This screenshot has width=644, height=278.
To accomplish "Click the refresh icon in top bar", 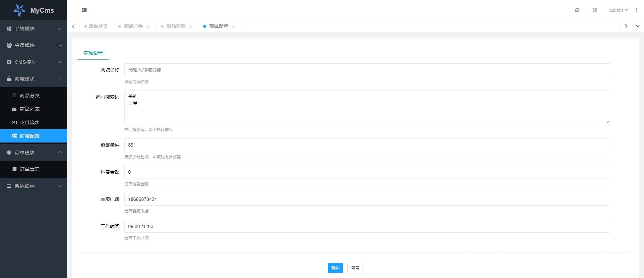I will [577, 10].
